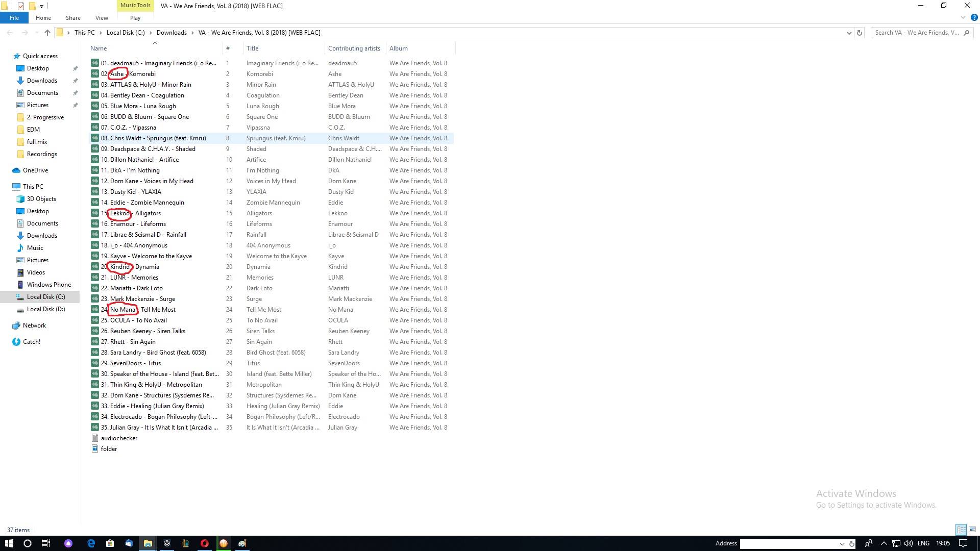Image resolution: width=980 pixels, height=551 pixels.
Task: Click the Up one level arrow icon
Action: tap(47, 33)
